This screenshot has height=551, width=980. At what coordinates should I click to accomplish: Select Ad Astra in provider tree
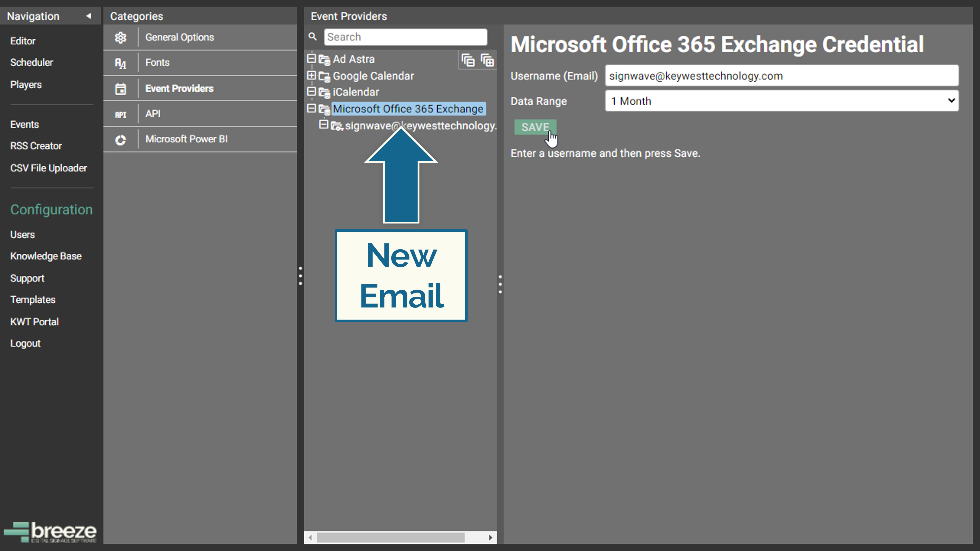(354, 59)
